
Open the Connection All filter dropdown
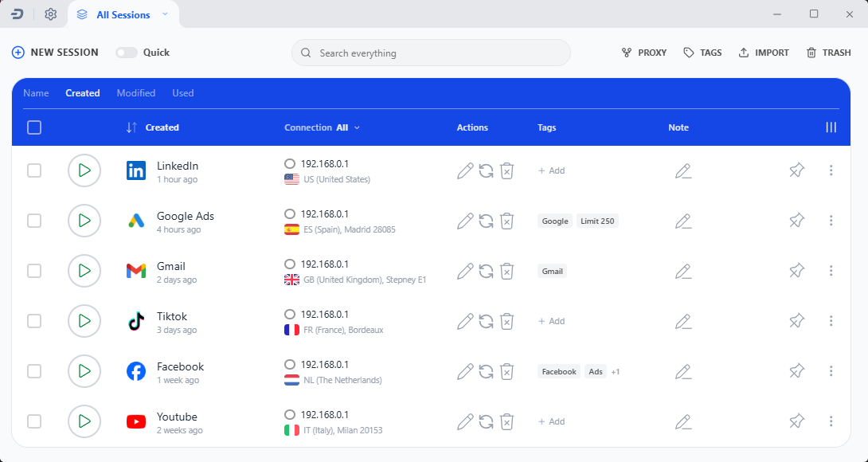click(x=322, y=127)
